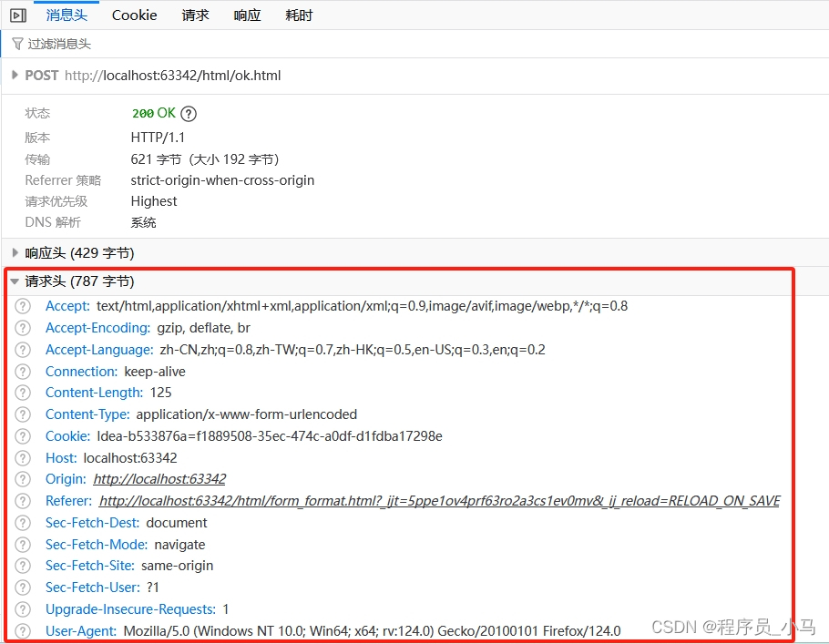Screen dimensions: 829x644
Task: Open the Referer form_format.html link
Action: pyautogui.click(x=439, y=501)
